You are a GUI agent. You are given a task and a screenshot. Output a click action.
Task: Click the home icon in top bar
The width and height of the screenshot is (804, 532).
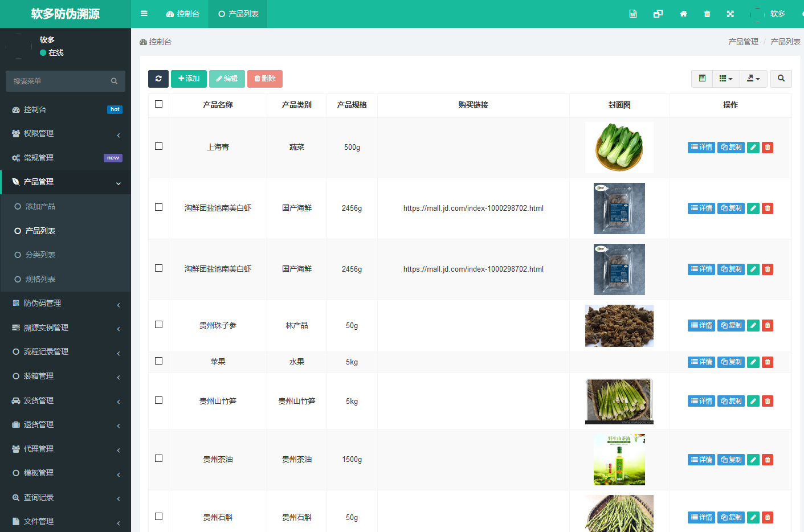pyautogui.click(x=683, y=14)
